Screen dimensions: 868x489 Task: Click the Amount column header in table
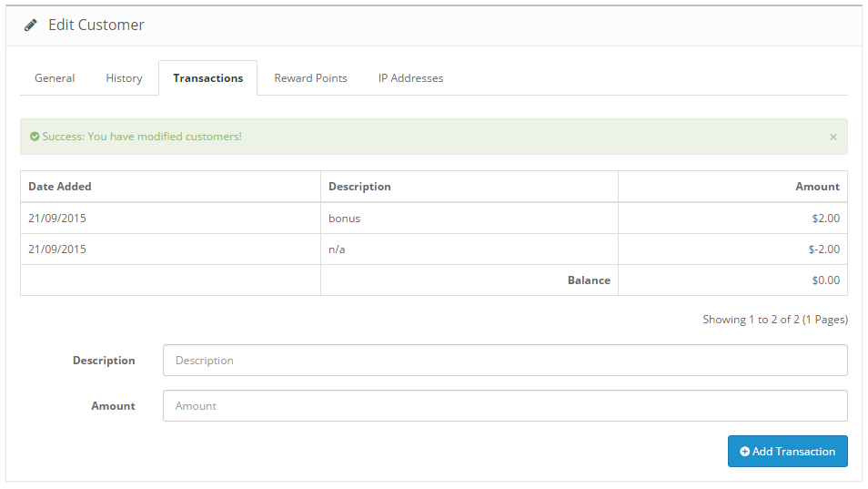[817, 187]
